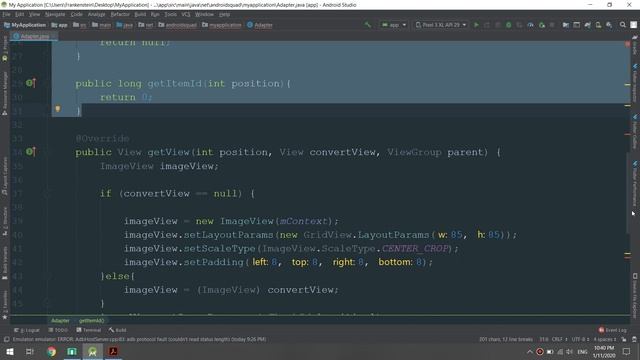Click the override gutter icon beside getView

pos(31,152)
